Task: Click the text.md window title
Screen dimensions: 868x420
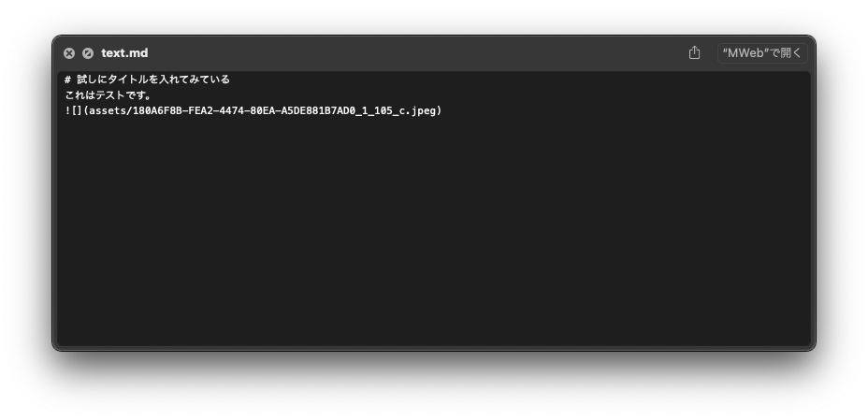Action: tap(124, 53)
